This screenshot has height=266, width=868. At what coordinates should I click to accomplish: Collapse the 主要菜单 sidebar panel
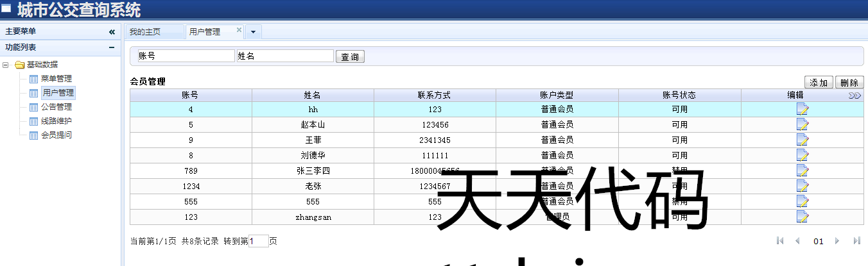[112, 31]
